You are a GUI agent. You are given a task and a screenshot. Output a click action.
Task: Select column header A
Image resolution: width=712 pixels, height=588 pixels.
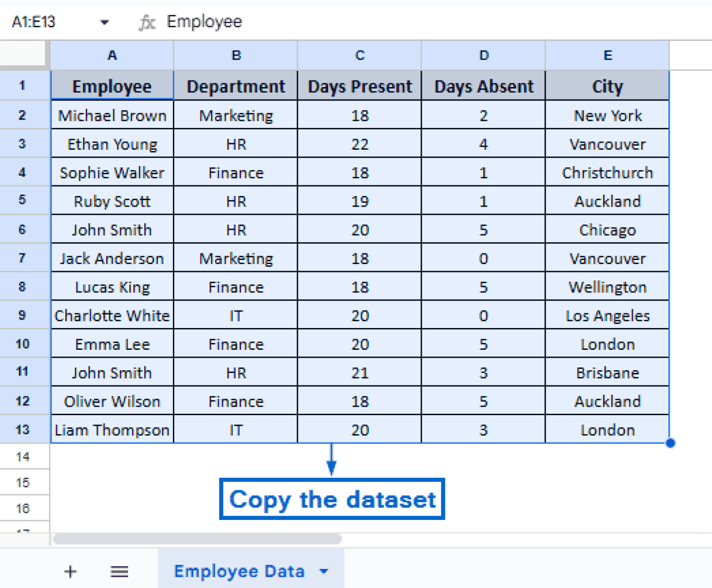coord(112,55)
